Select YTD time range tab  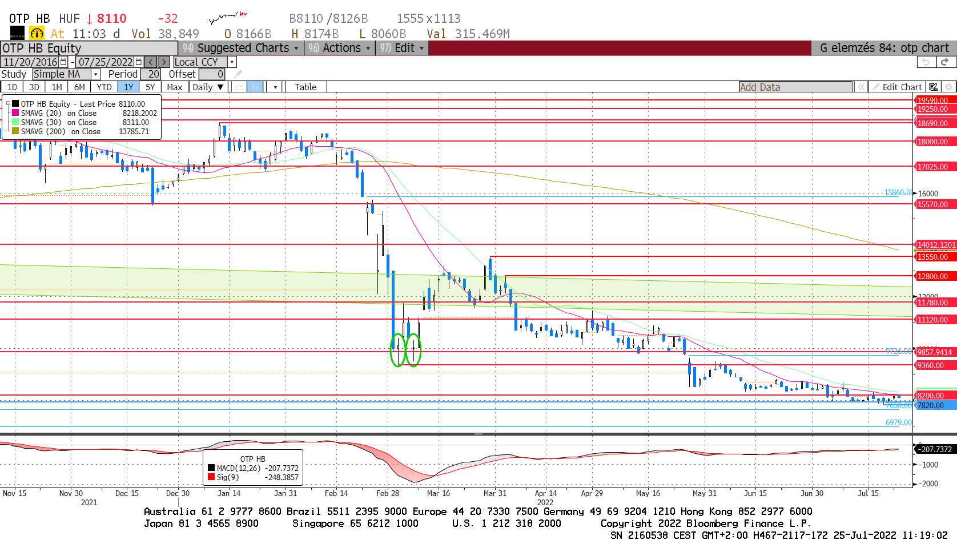pyautogui.click(x=104, y=87)
